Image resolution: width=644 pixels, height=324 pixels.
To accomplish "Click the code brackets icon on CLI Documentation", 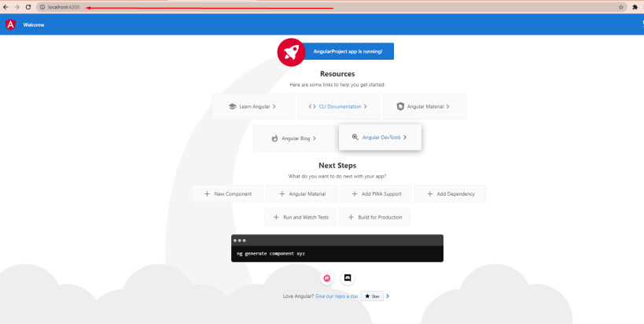I will click(x=312, y=106).
